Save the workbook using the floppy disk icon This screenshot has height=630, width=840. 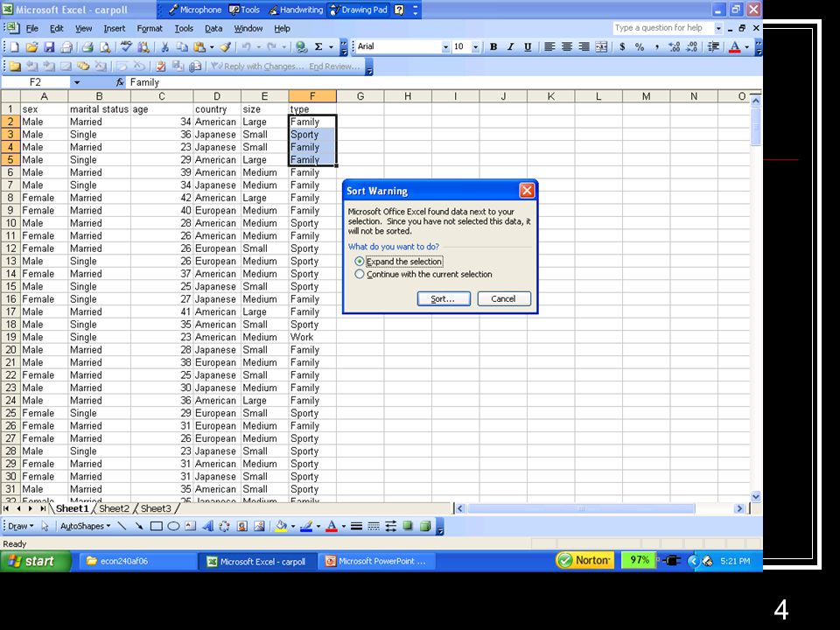click(49, 47)
